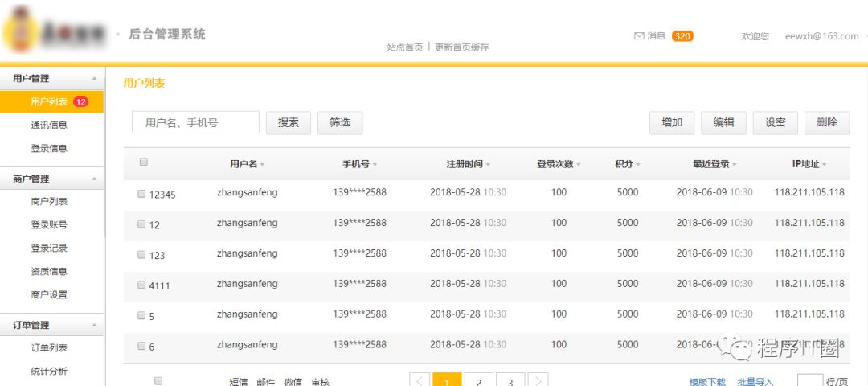
Task: Open 订单列表 in the sidebar
Action: pos(49,347)
